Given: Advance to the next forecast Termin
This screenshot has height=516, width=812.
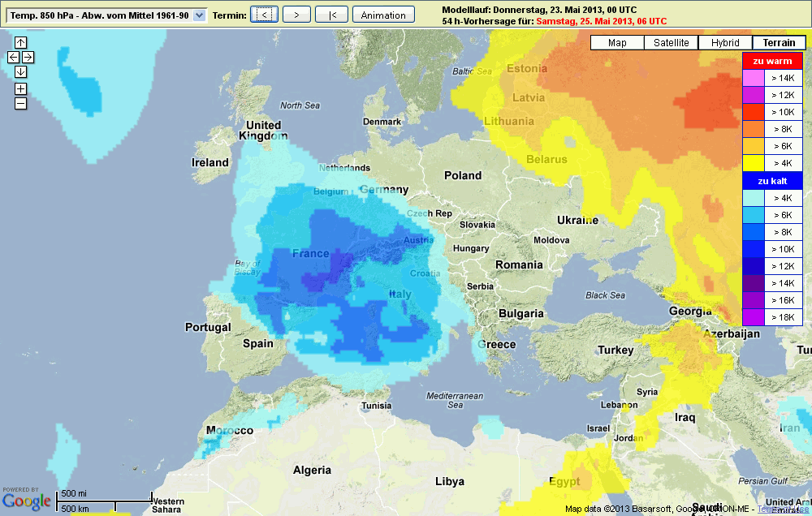Looking at the screenshot, I should (296, 15).
